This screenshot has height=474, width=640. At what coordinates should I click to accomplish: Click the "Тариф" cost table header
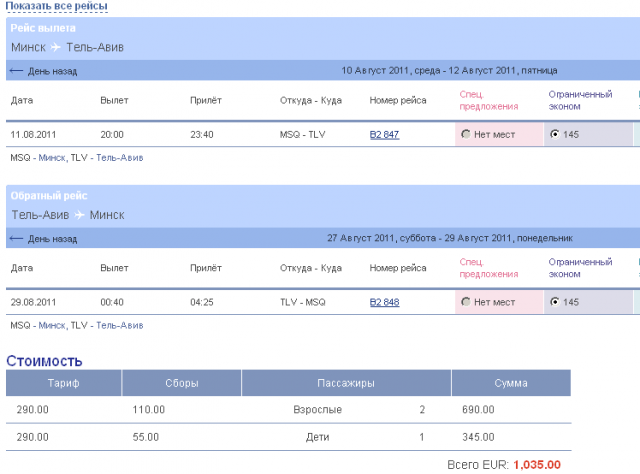click(x=63, y=383)
